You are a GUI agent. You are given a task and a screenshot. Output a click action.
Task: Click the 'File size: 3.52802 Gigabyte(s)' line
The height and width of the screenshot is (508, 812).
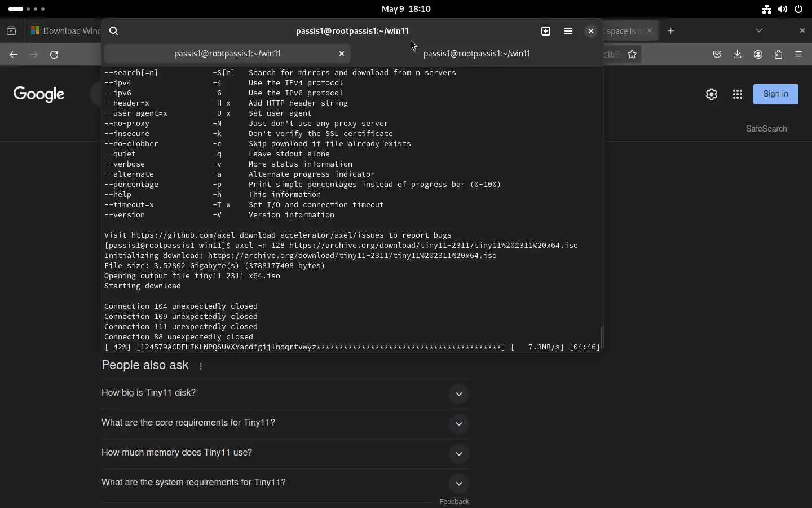215,266
